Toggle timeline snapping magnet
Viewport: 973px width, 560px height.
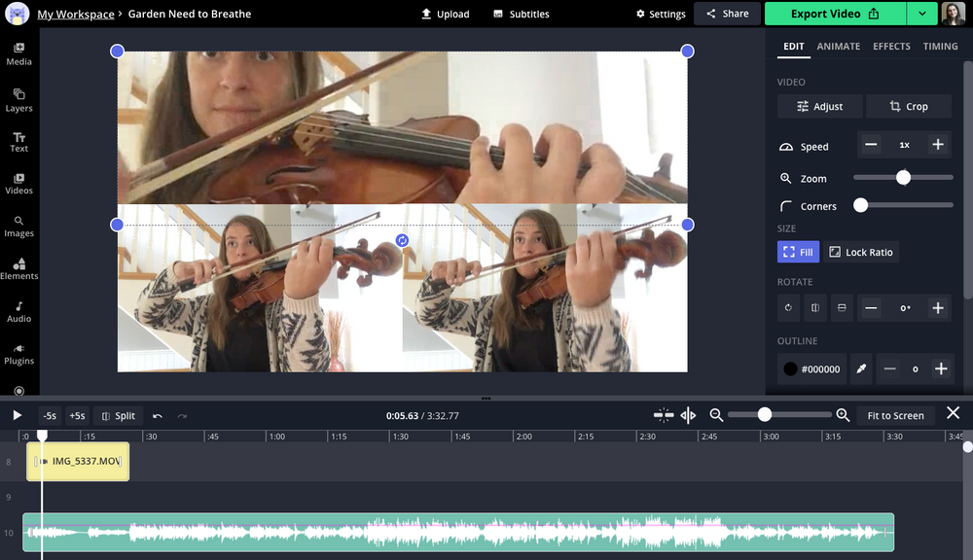click(x=664, y=415)
